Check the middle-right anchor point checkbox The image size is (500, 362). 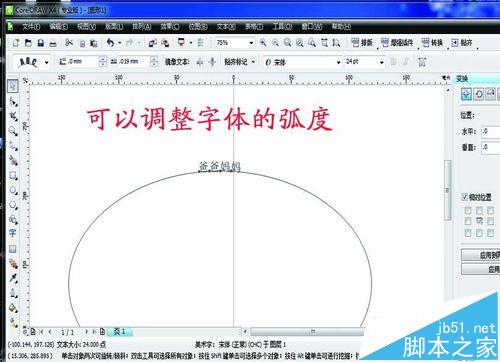tap(490, 221)
